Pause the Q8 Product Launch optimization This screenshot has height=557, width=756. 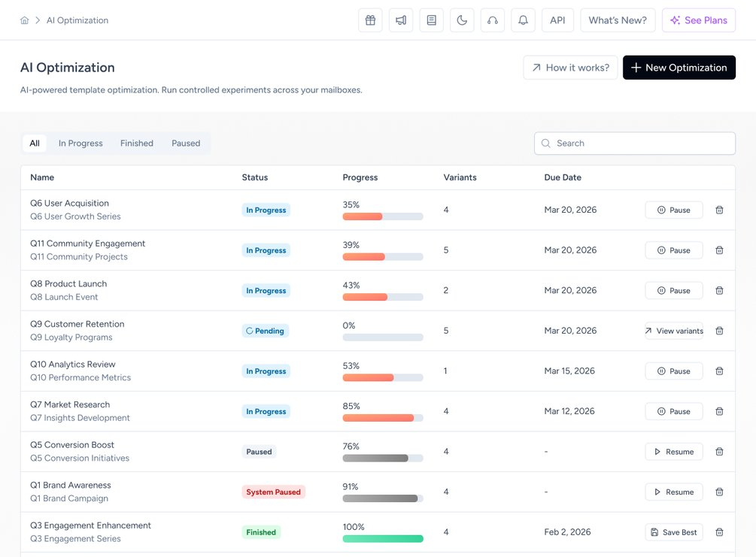click(x=673, y=291)
